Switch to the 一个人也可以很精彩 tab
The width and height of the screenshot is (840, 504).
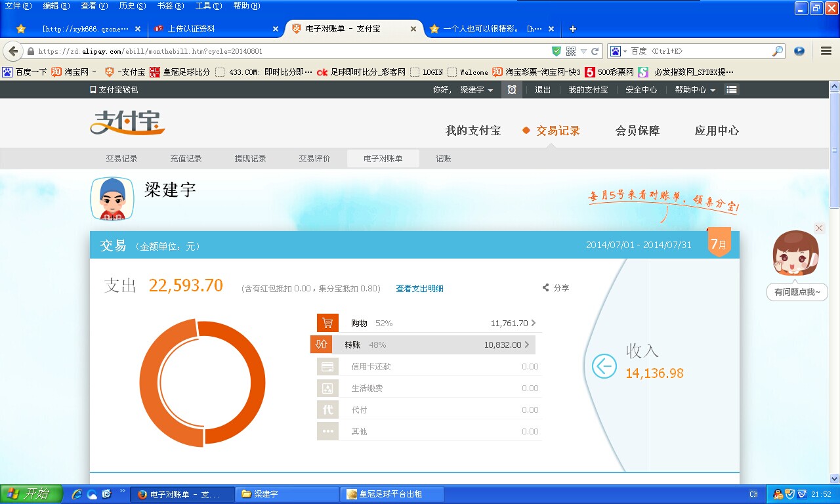[x=492, y=29]
